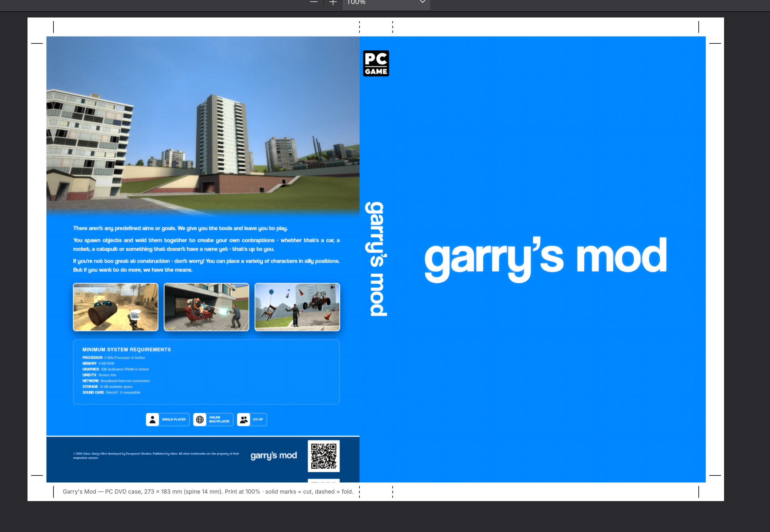Click the "You spawn objects and weld" paragraph
Screen dimensions: 770x532
207,245
